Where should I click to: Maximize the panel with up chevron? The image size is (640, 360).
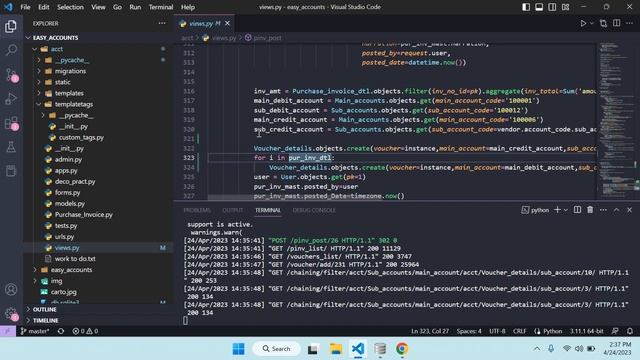[x=616, y=210]
